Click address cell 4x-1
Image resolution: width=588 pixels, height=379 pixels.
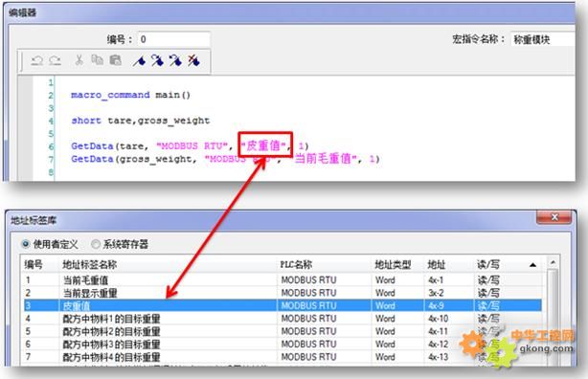tap(436, 280)
